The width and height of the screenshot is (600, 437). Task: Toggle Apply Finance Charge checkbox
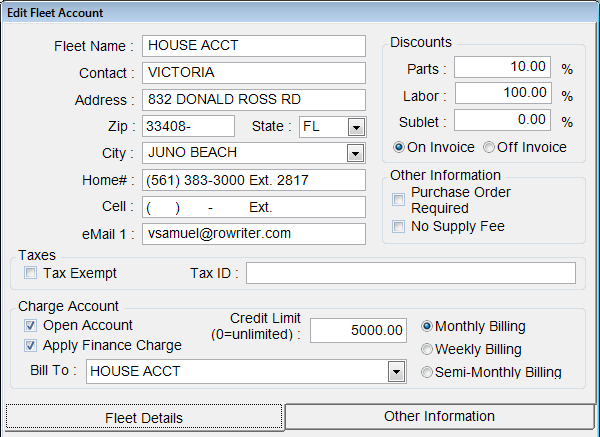31,346
